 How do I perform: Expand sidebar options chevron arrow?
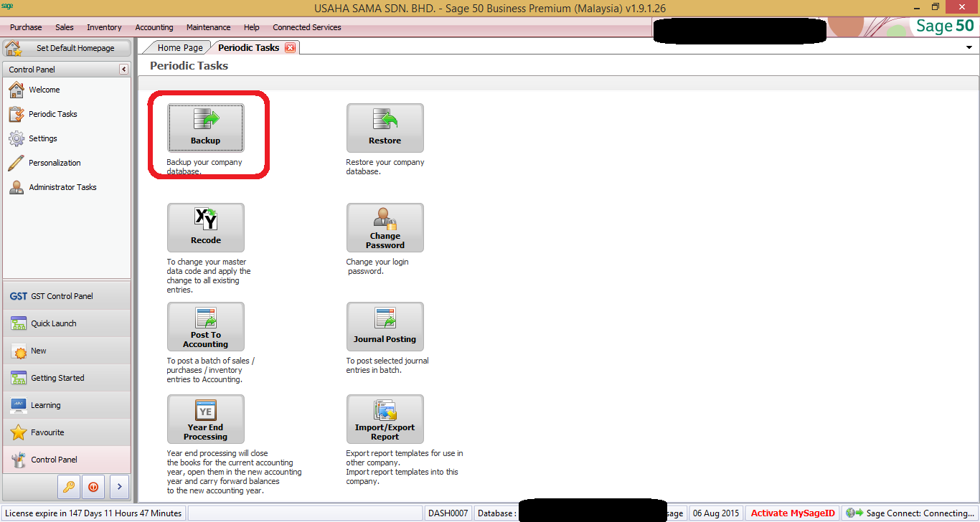coord(119,486)
